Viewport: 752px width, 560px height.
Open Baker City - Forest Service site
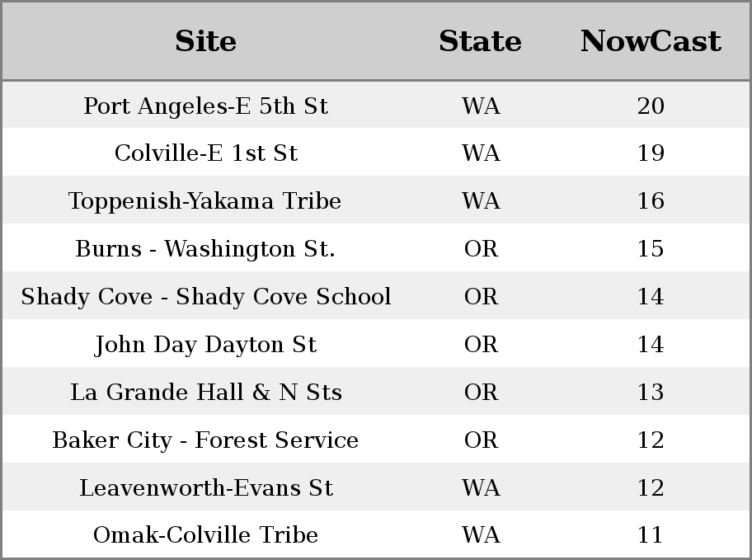(205, 440)
